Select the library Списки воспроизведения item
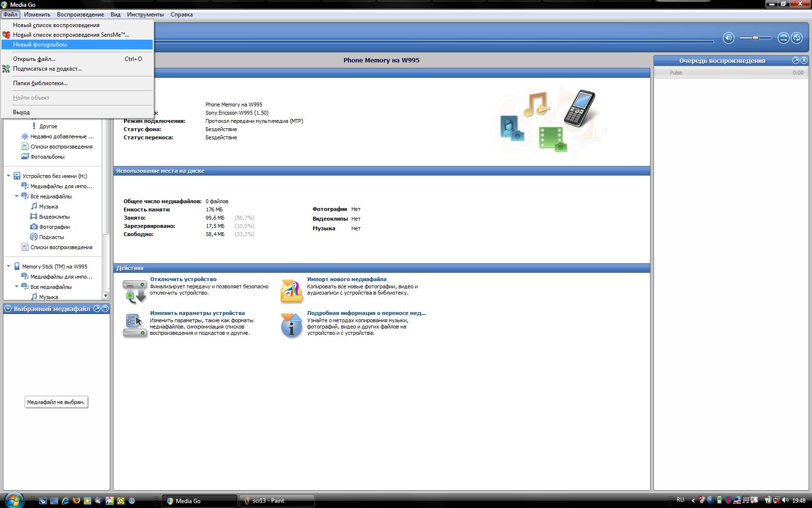This screenshot has width=812, height=508. [61, 147]
